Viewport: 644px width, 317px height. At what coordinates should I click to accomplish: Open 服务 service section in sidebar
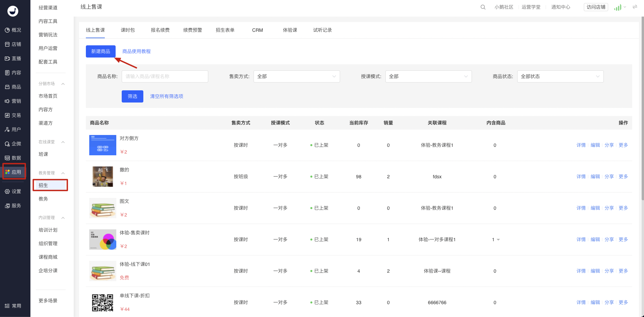pyautogui.click(x=13, y=206)
